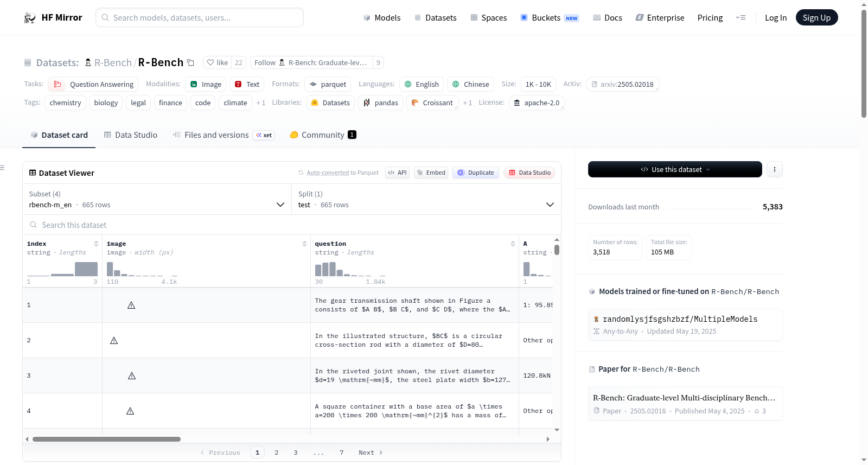Go to the Pricing page
868x465 pixels.
tap(710, 18)
